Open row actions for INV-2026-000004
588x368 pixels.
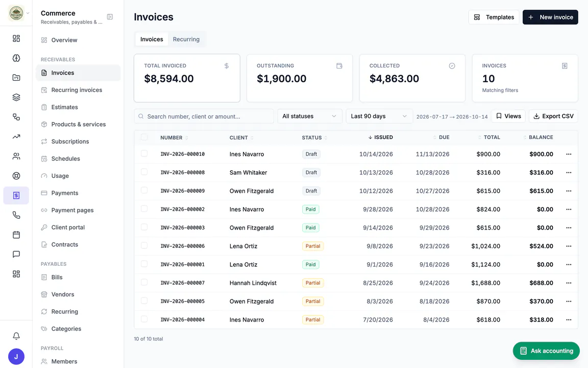point(569,319)
